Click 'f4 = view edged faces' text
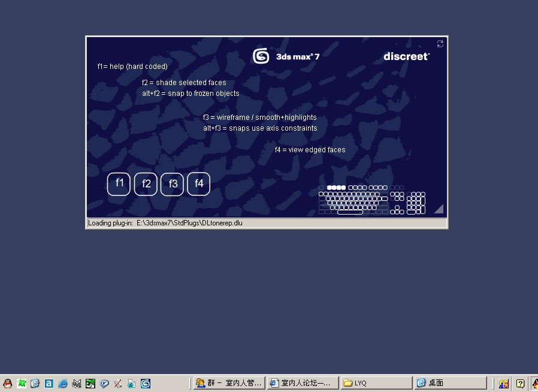Image resolution: width=538 pixels, height=392 pixels. coord(310,150)
